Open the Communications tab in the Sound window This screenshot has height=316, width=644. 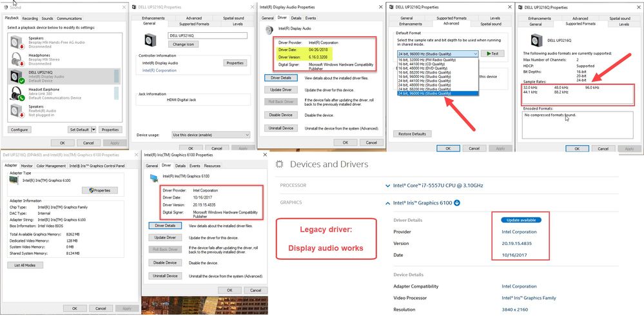(x=70, y=19)
